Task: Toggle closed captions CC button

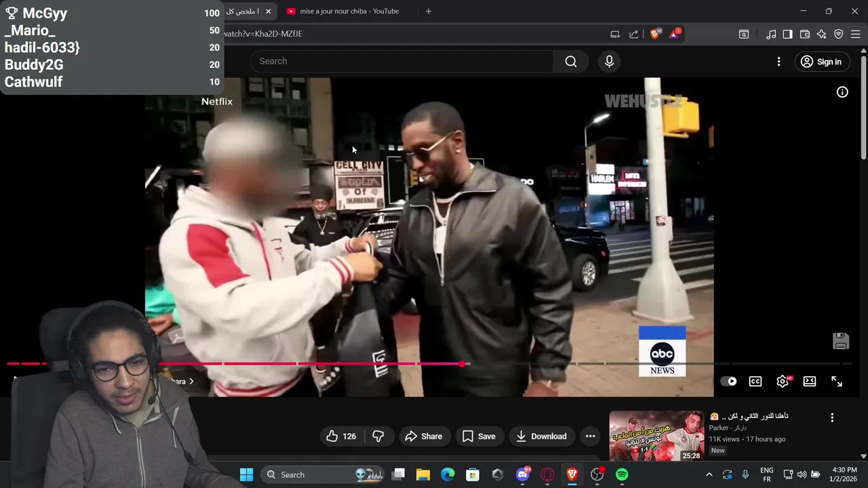Action: pyautogui.click(x=755, y=382)
